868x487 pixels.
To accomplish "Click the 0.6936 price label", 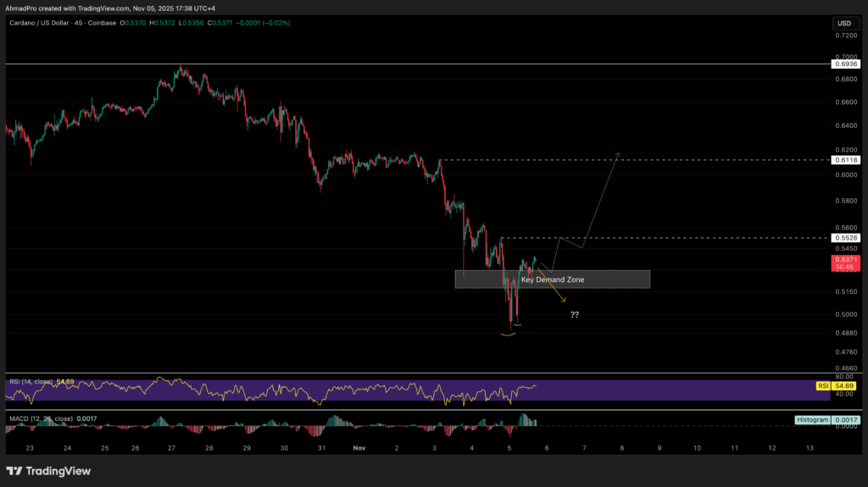I will point(844,64).
